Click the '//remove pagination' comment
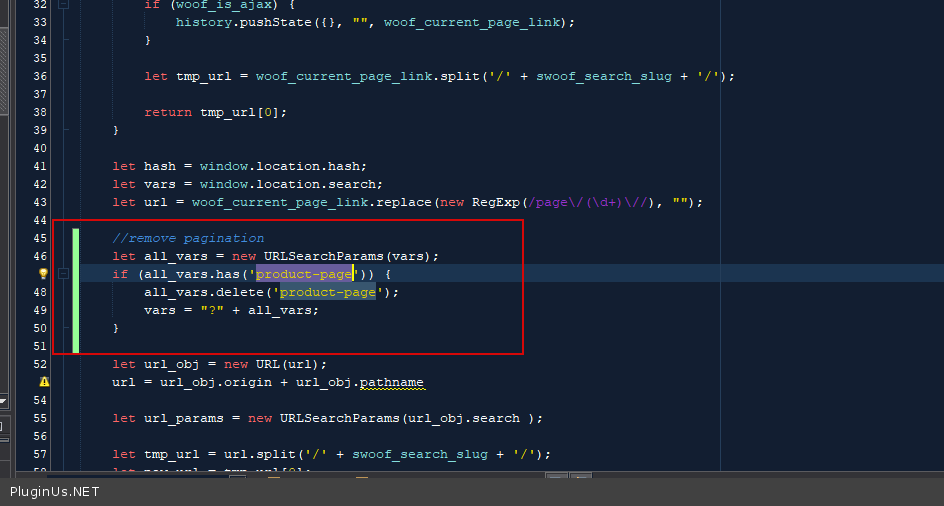Viewport: 944px width, 506px height. 188,238
